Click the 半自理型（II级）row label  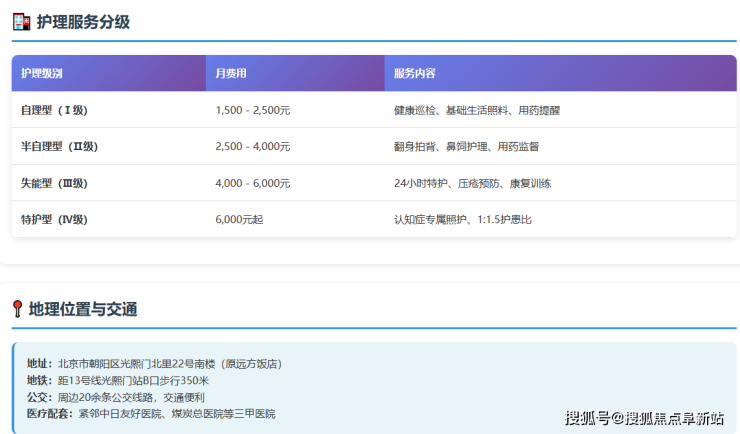point(59,146)
